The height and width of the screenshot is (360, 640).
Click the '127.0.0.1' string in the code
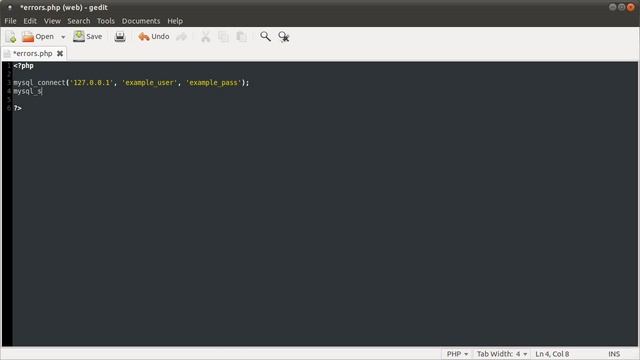click(x=91, y=82)
